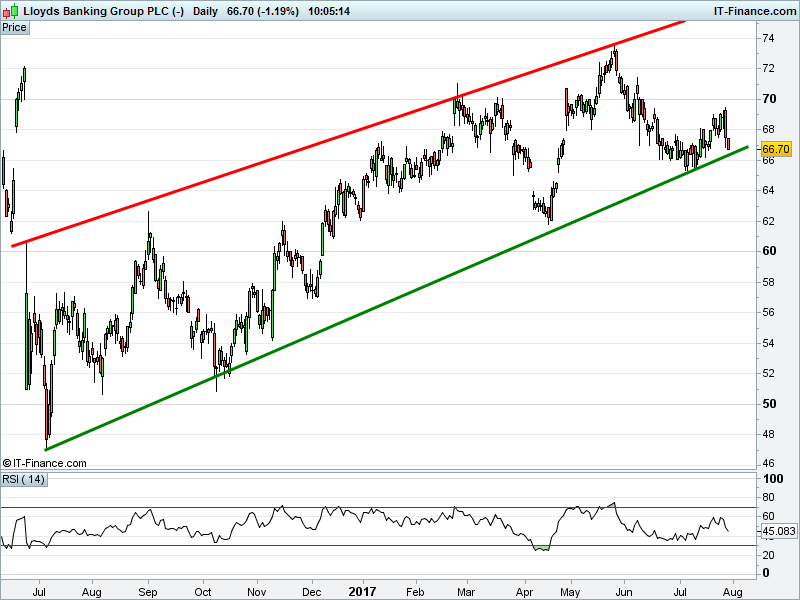
Task: Click the 100 RSI axis label
Action: (773, 479)
